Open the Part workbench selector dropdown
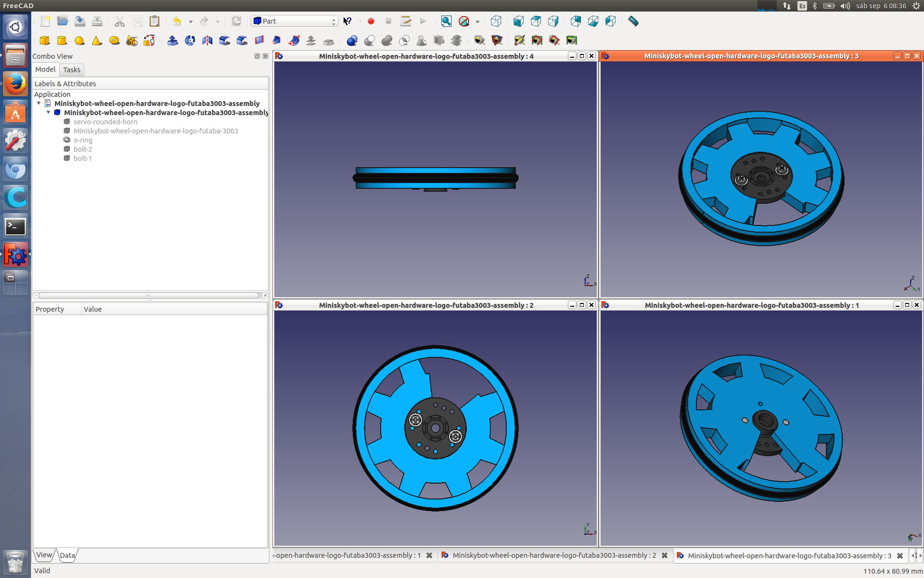The height and width of the screenshot is (578, 924). (295, 21)
